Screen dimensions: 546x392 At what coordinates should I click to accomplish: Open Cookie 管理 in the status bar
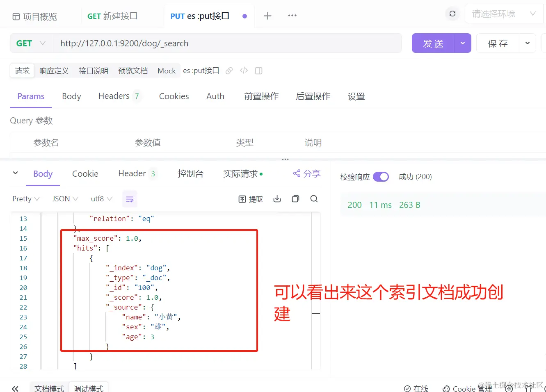point(467,388)
